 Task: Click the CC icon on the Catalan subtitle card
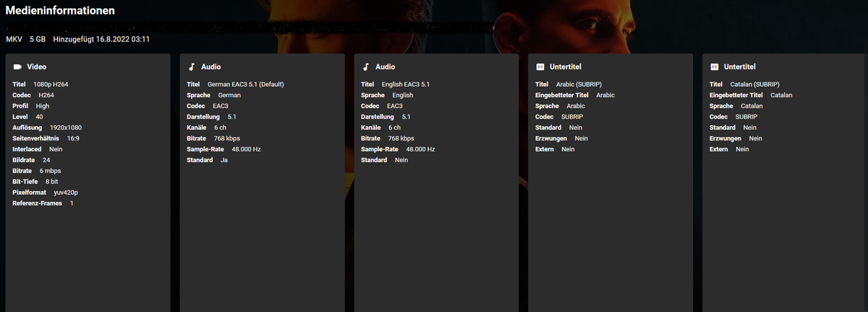[x=714, y=67]
